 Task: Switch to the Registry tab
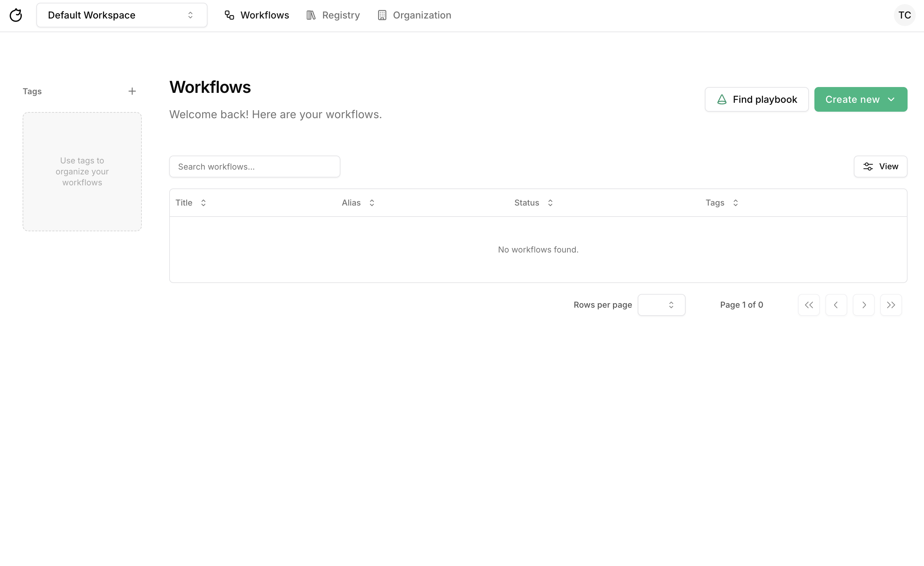click(x=333, y=15)
